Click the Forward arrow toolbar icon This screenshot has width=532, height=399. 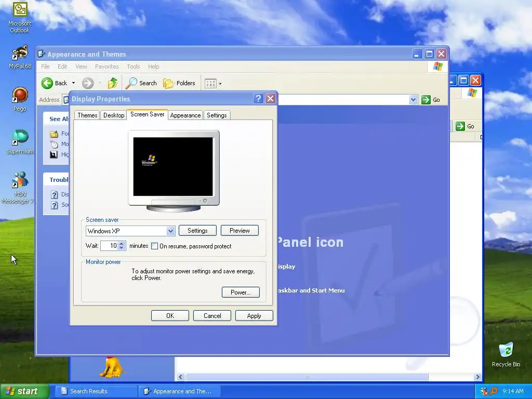[88, 83]
